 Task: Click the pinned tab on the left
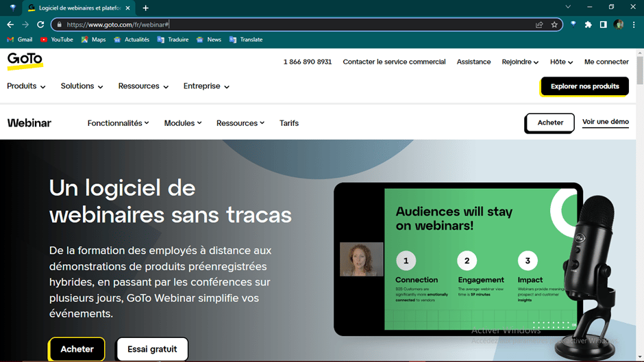tap(13, 8)
